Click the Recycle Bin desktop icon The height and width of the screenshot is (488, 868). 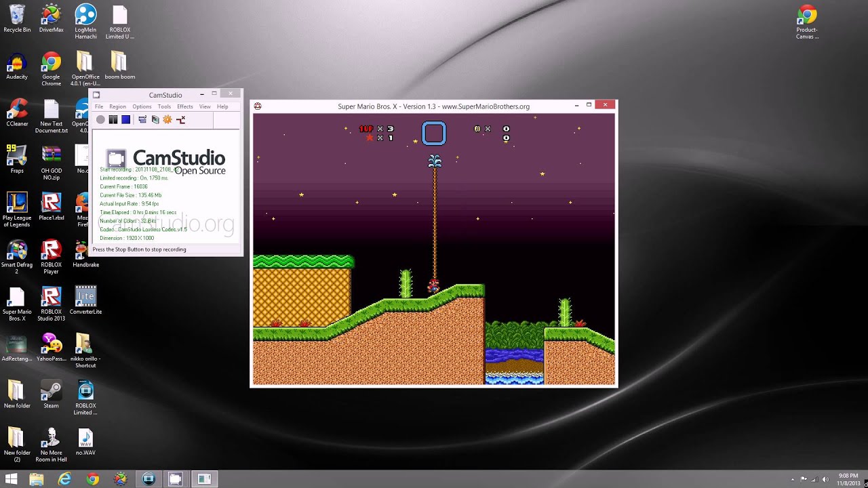17,19
